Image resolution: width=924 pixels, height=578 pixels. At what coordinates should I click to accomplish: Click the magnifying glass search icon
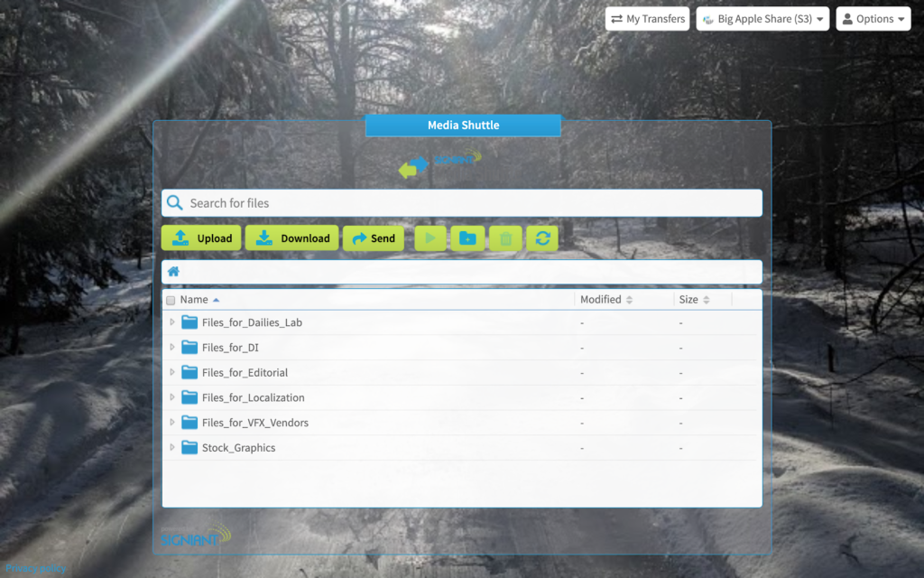point(174,203)
